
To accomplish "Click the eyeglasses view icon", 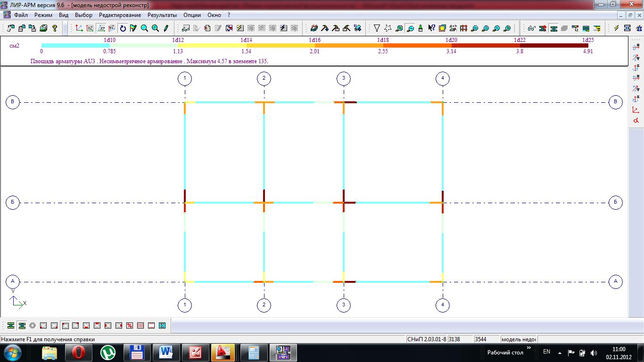I will [x=532, y=28].
